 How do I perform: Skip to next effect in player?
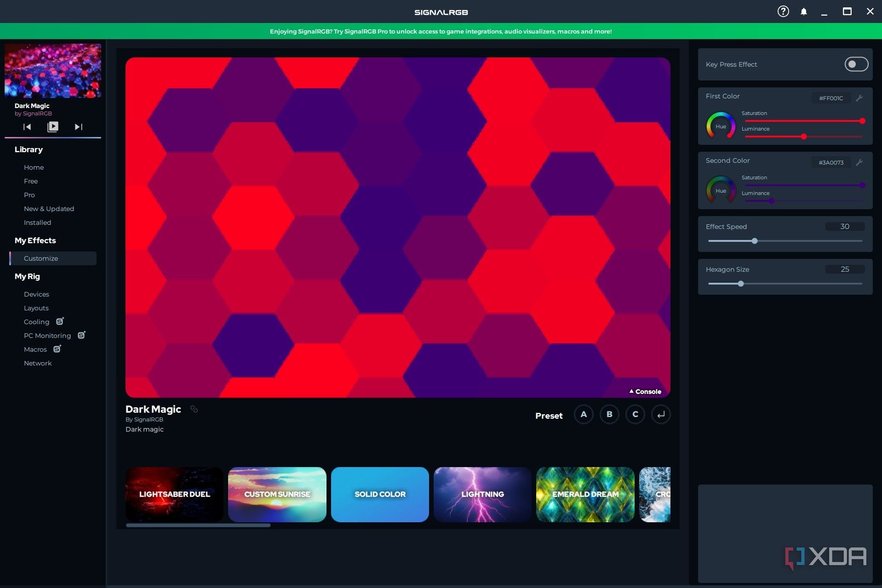pos(79,126)
